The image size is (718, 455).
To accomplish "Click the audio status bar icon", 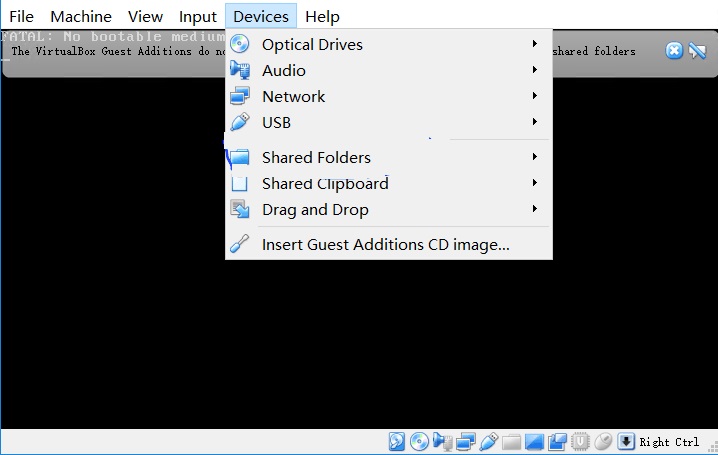I will pos(442,442).
